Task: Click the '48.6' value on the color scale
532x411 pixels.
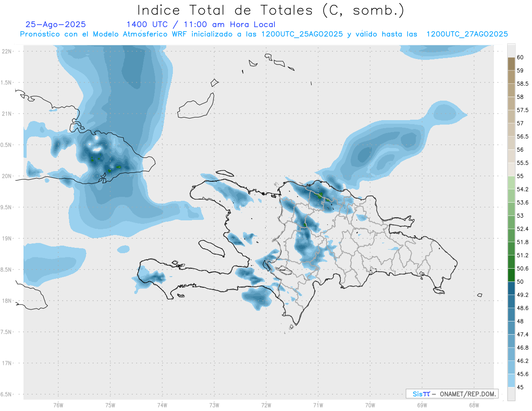Action: [523, 308]
